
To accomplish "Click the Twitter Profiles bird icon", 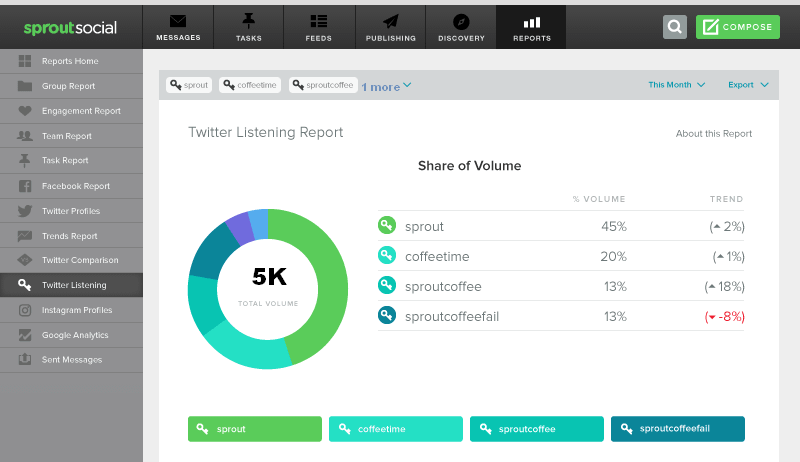I will click(x=24, y=211).
